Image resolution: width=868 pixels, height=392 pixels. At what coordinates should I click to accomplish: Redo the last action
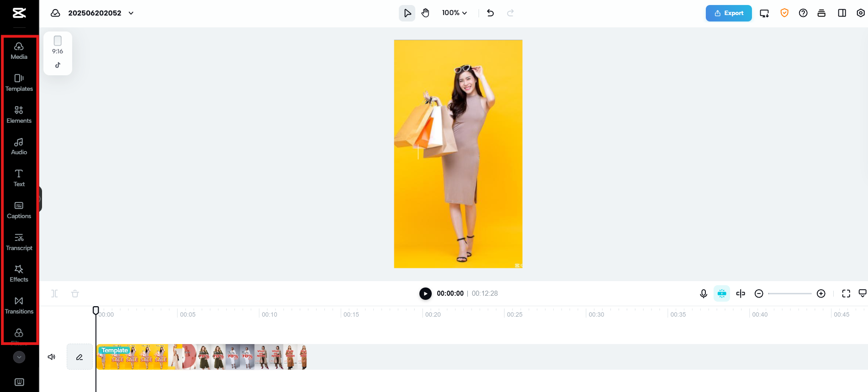510,13
